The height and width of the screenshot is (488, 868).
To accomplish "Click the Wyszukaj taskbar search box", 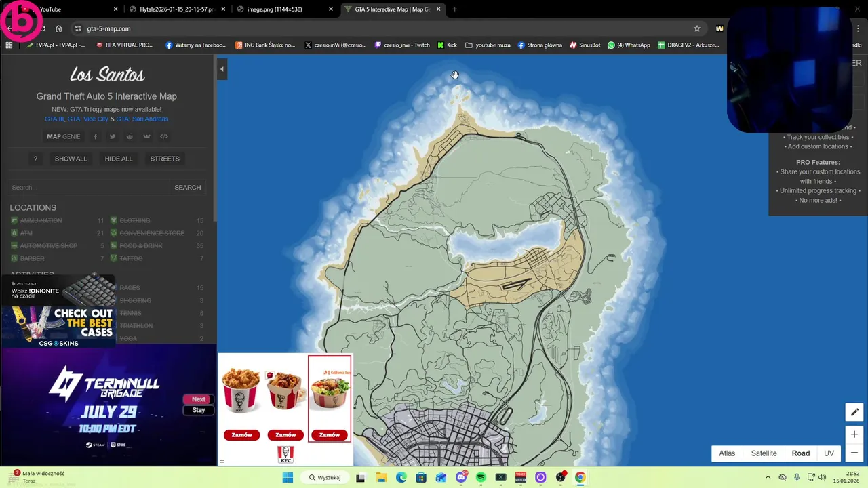I will click(x=325, y=477).
